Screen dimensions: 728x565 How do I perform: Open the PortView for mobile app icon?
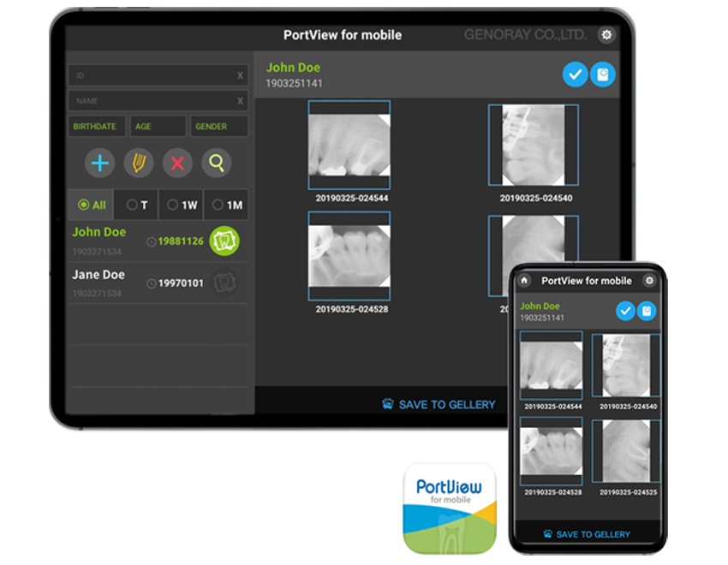click(x=450, y=508)
